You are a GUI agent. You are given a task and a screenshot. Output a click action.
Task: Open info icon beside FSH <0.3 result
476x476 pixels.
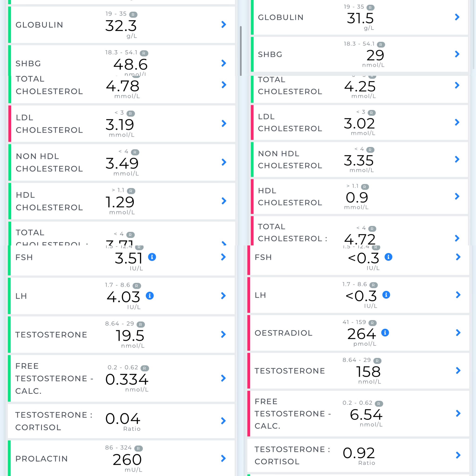388,257
